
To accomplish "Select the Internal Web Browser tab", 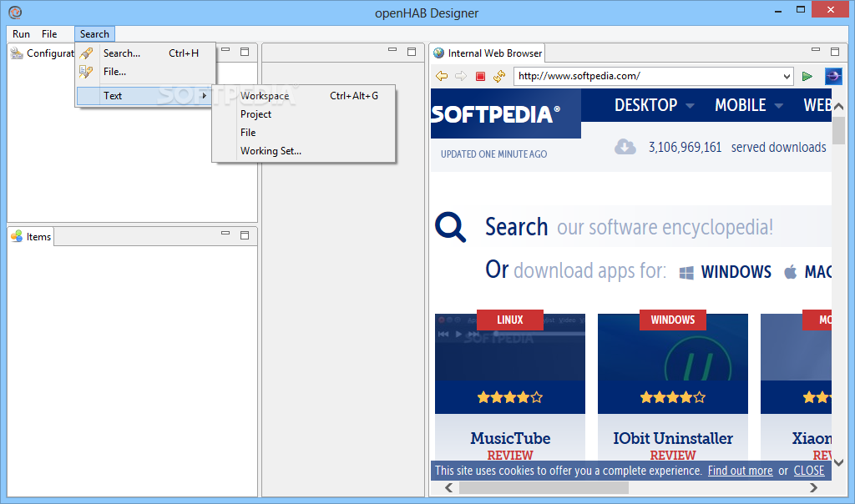I will [488, 53].
